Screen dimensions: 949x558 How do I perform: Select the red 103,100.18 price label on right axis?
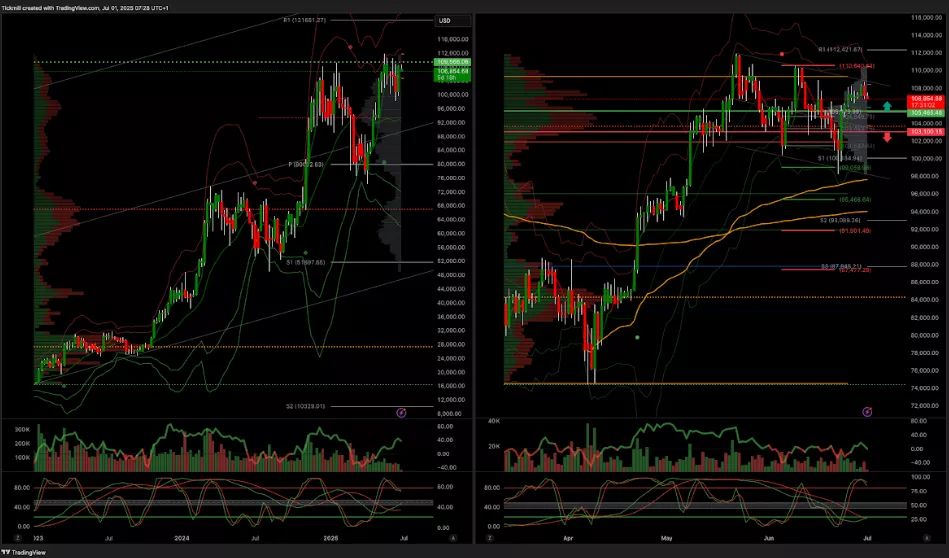tap(925, 132)
